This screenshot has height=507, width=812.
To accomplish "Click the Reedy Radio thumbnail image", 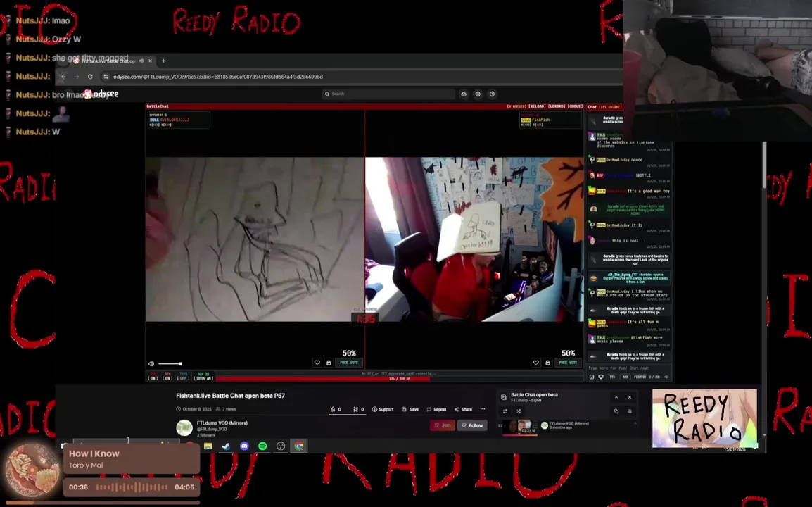I will (704, 418).
